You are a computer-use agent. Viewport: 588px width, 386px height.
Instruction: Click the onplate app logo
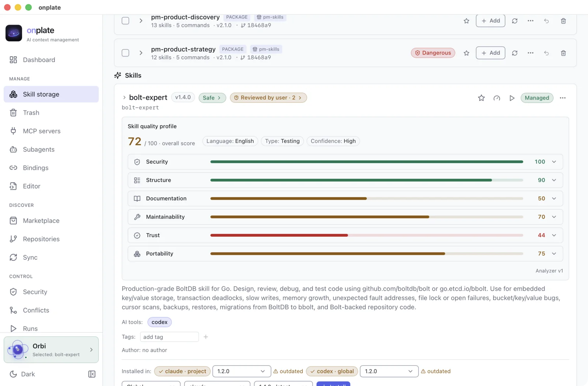[14, 33]
